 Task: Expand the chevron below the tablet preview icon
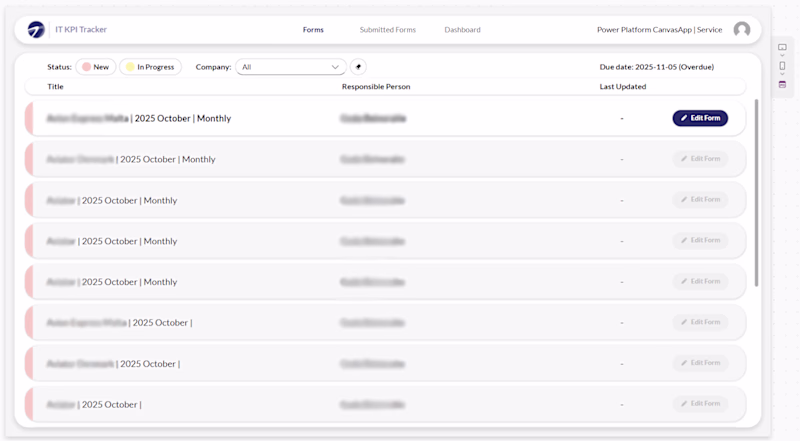tap(782, 56)
